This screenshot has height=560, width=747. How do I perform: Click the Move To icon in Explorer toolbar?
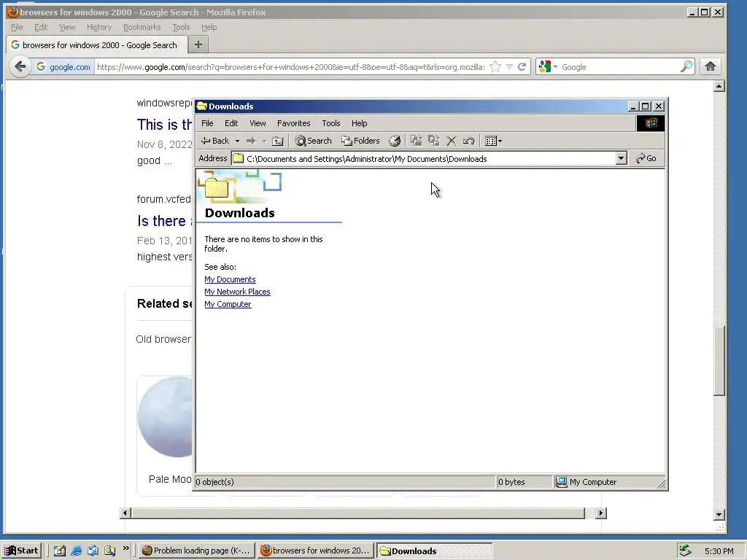pos(417,141)
